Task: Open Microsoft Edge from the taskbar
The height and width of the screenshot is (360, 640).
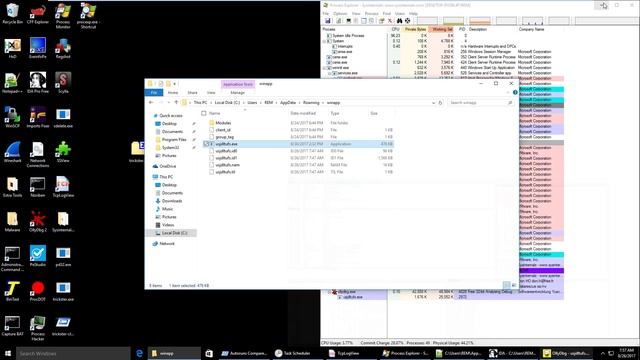Action: pyautogui.click(x=139, y=353)
